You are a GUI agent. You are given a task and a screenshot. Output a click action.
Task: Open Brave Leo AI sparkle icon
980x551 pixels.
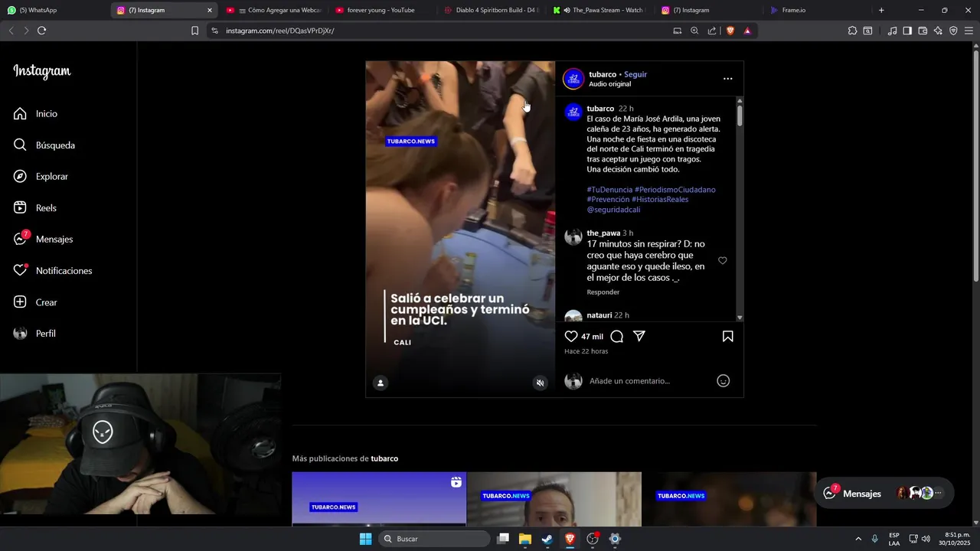938,31
